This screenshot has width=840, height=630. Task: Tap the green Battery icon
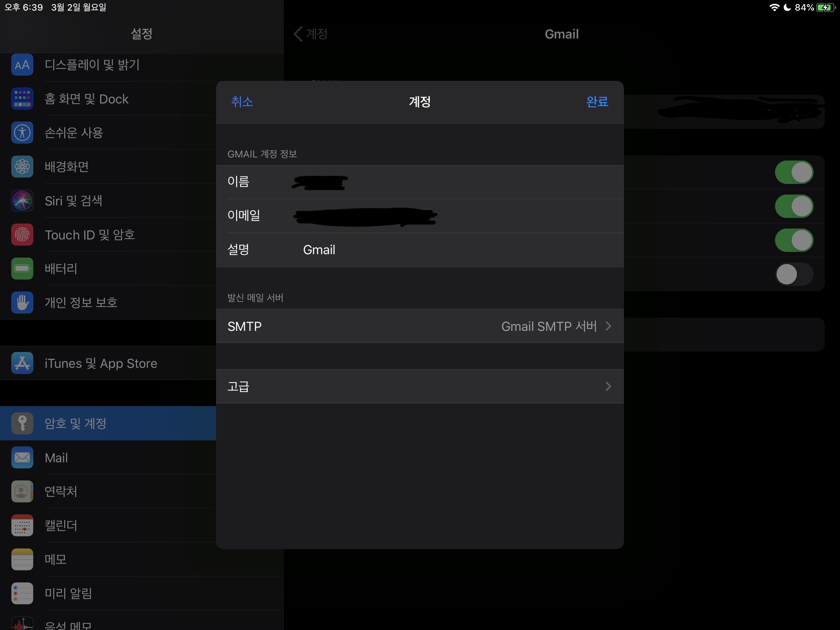click(22, 269)
